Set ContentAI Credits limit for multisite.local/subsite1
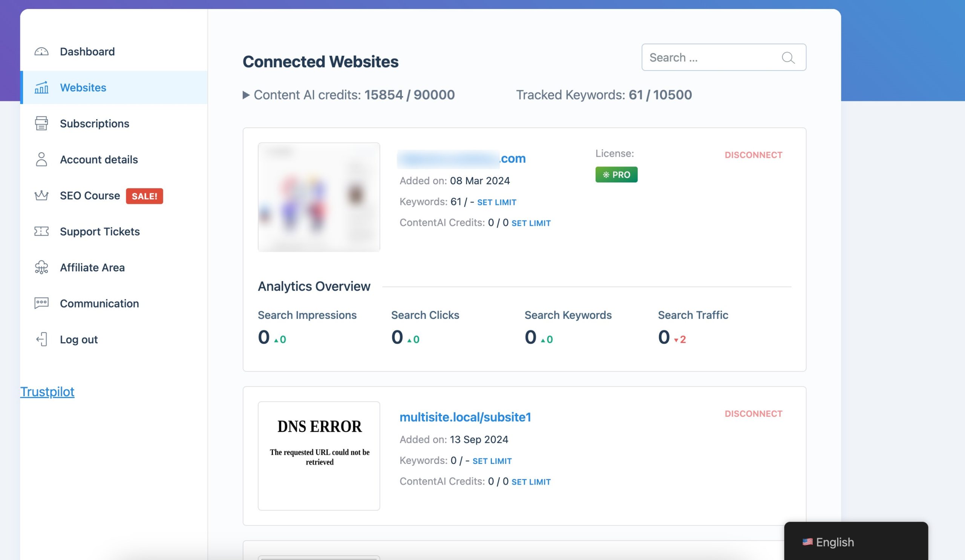This screenshot has width=965, height=560. [x=531, y=482]
